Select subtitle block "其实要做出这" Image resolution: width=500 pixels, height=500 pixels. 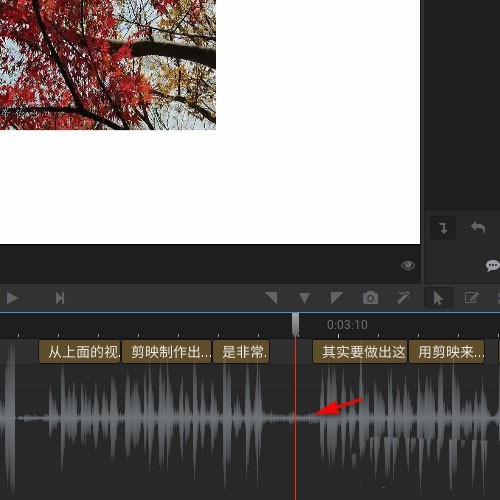click(360, 352)
